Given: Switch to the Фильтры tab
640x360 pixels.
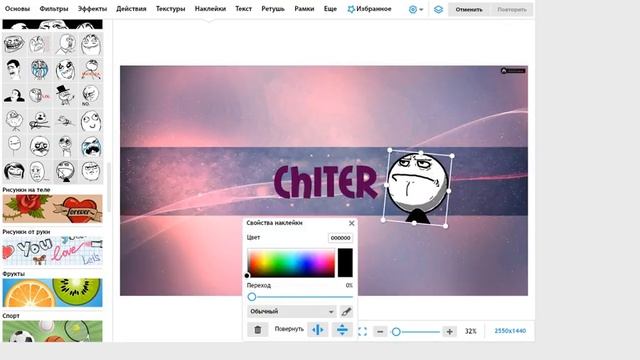Looking at the screenshot, I should click(54, 9).
